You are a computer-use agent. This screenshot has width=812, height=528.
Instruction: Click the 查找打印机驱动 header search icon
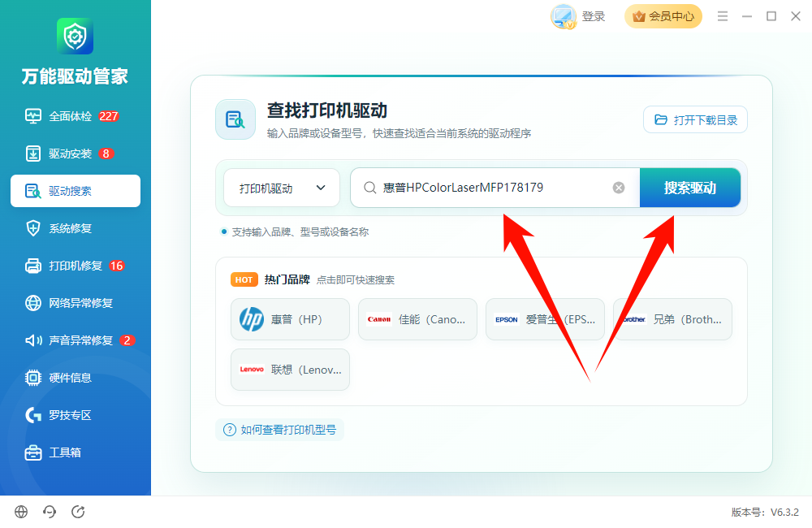235,119
